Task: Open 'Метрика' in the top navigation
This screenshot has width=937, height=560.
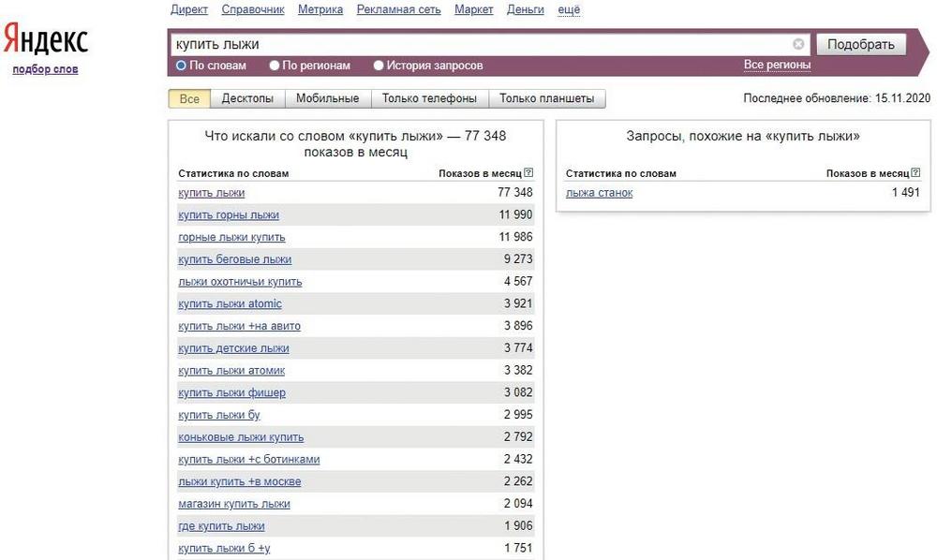Action: point(320,9)
